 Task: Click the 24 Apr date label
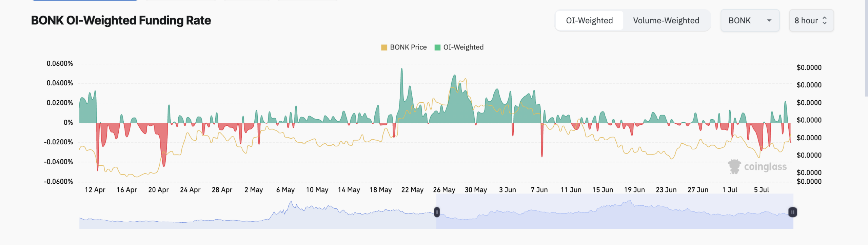190,190
